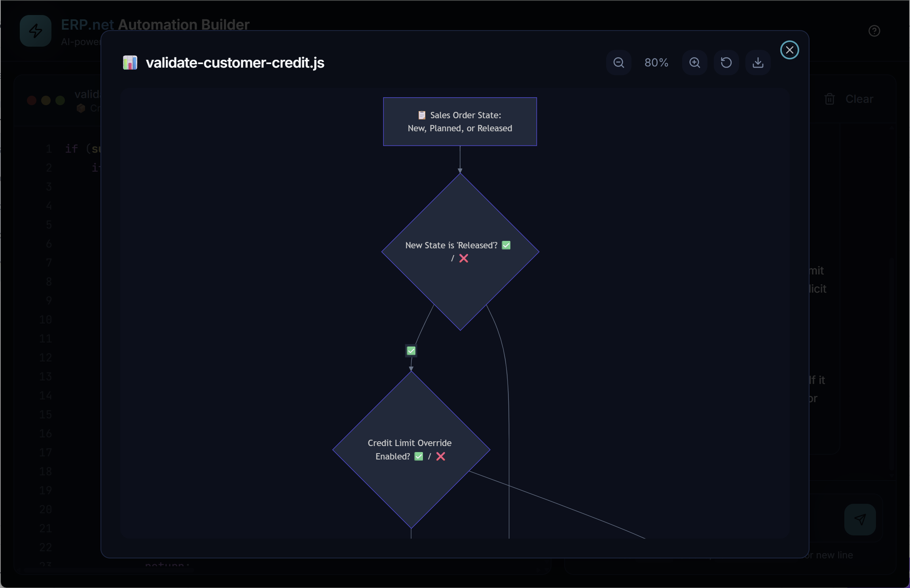Click the validate-customer-credit.js modal title
The image size is (910, 588).
[x=235, y=62]
